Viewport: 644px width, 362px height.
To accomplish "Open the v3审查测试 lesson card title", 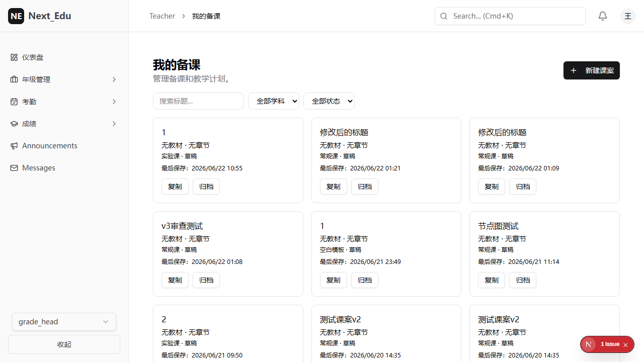I will 182,226.
